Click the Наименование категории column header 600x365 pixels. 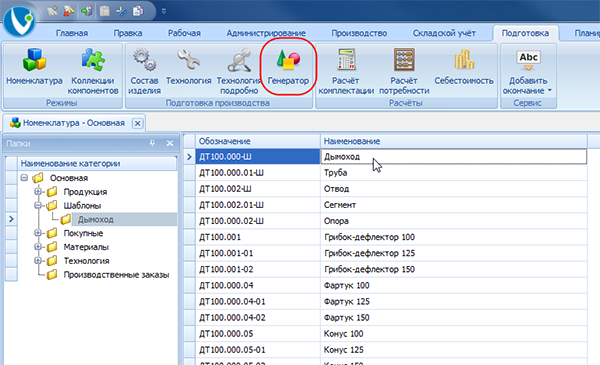(98, 163)
